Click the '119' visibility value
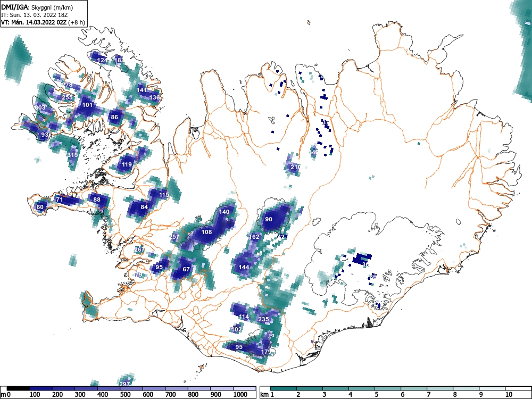This screenshot has width=532, height=399. coord(127,164)
